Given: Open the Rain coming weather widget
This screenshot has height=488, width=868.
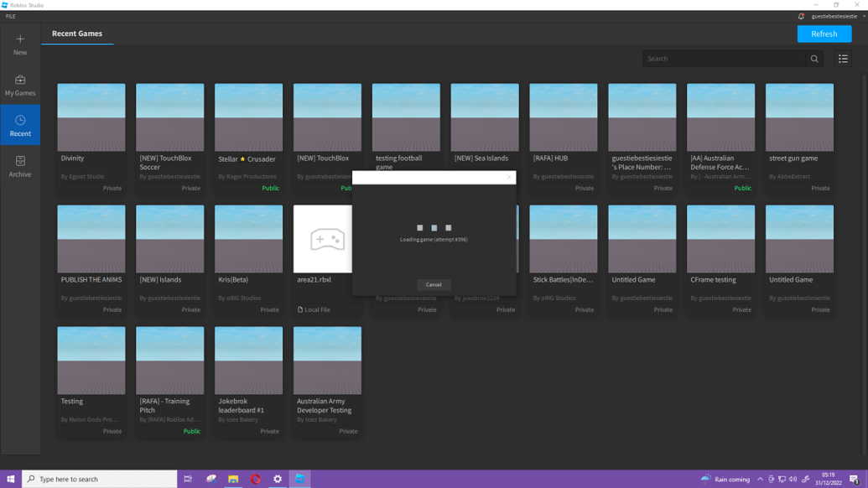Looking at the screenshot, I should [x=725, y=479].
